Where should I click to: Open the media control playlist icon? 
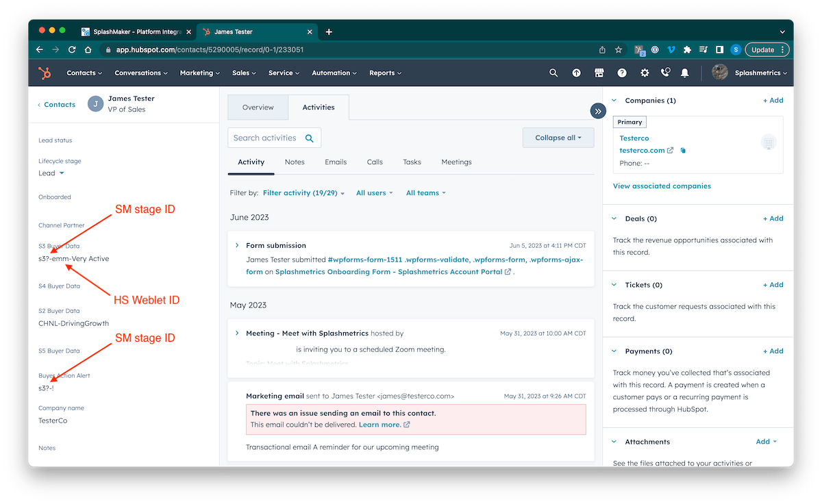[703, 49]
